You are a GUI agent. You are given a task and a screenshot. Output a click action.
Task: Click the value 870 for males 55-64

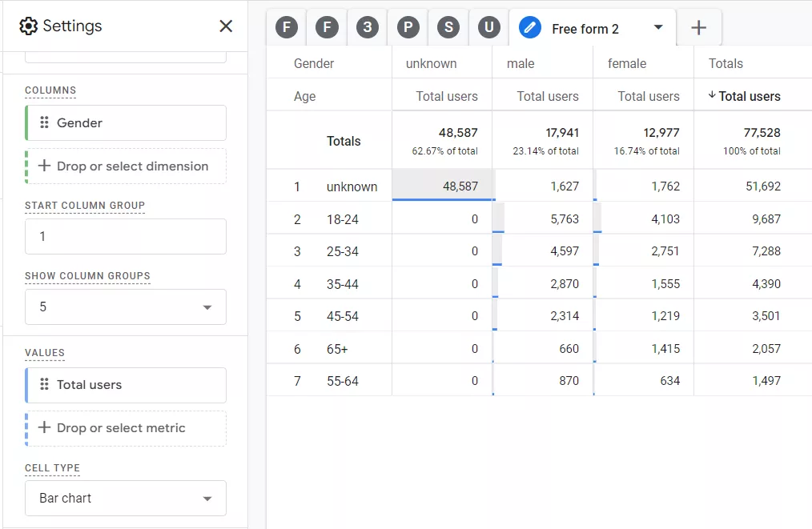point(569,380)
